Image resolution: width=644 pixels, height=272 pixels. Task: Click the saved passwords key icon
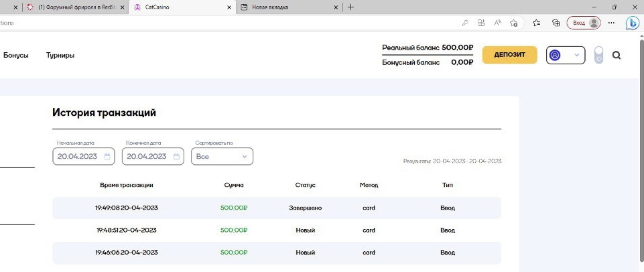pos(465,23)
